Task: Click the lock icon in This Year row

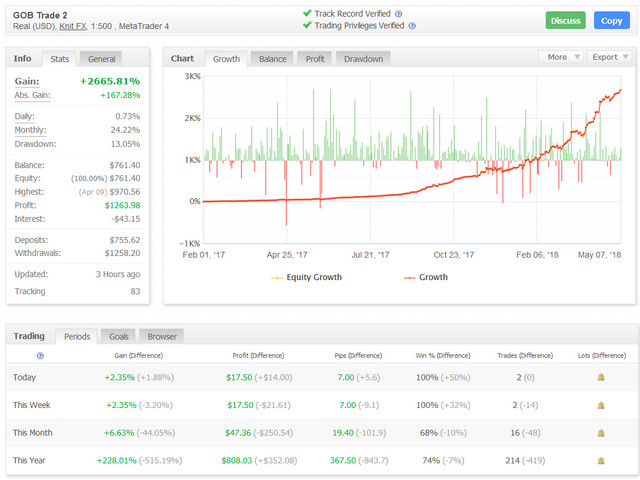Action: click(x=601, y=461)
